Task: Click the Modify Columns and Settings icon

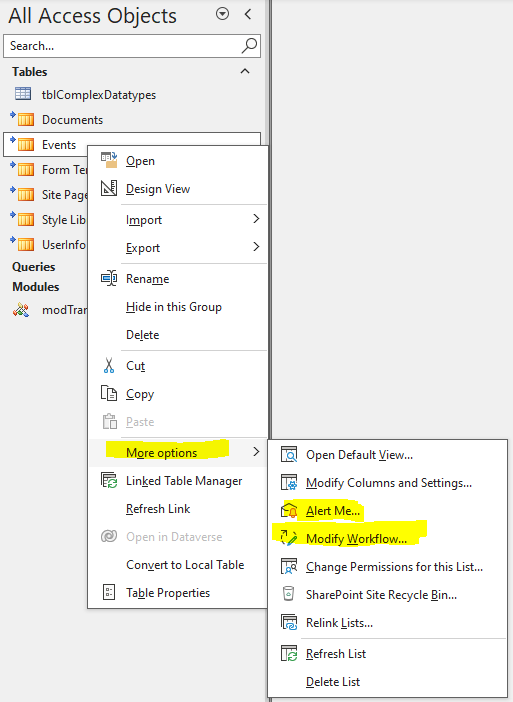Action: pos(289,483)
